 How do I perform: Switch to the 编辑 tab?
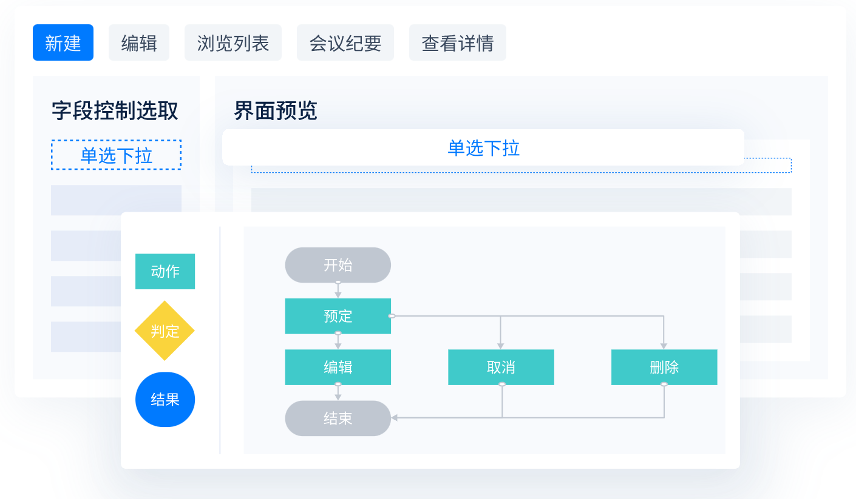pos(139,43)
